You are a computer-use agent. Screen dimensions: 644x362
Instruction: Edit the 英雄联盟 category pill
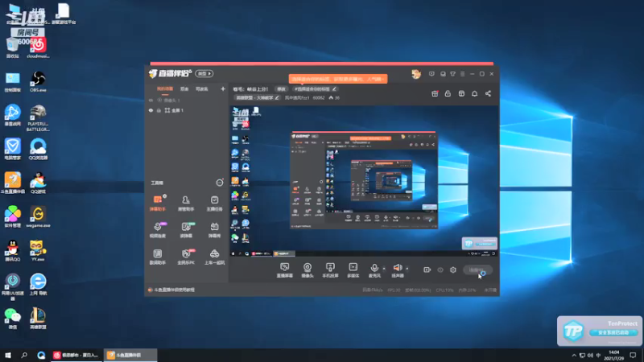coord(258,97)
